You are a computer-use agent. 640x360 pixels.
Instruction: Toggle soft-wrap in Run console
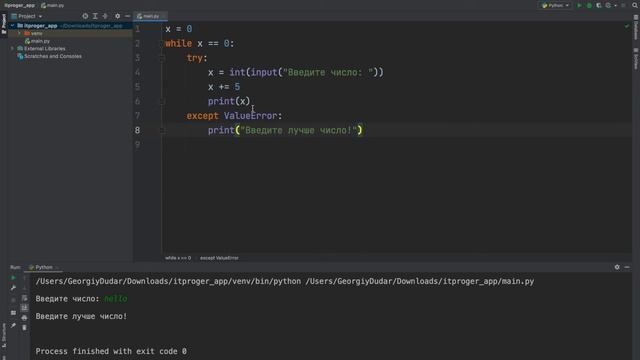pyautogui.click(x=24, y=298)
